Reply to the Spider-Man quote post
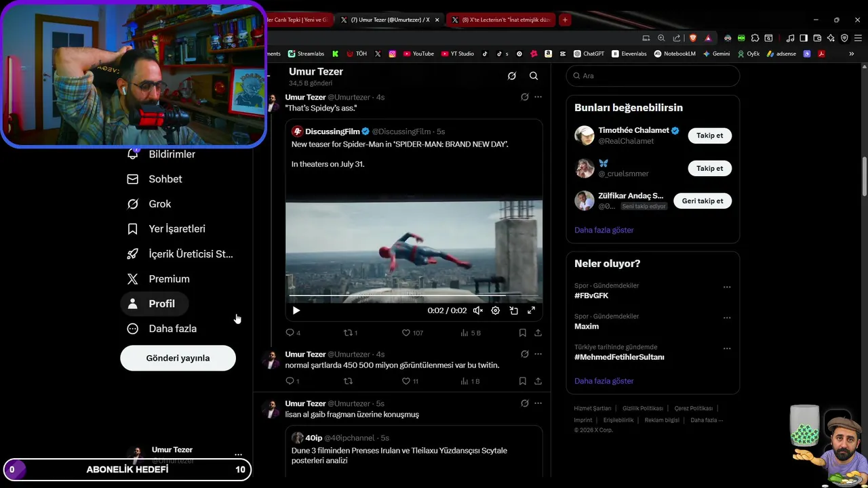This screenshot has height=488, width=868. 293,333
